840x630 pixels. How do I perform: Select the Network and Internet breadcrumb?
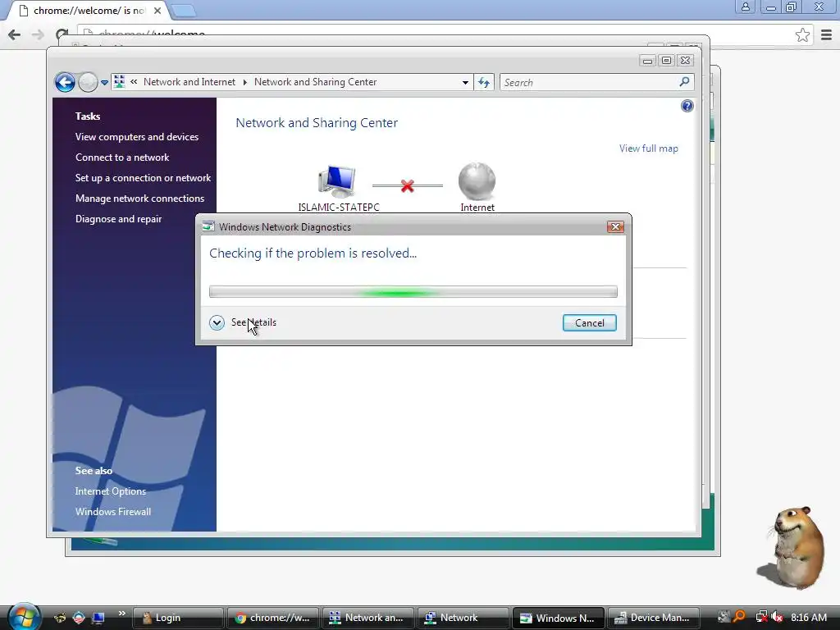pos(189,82)
